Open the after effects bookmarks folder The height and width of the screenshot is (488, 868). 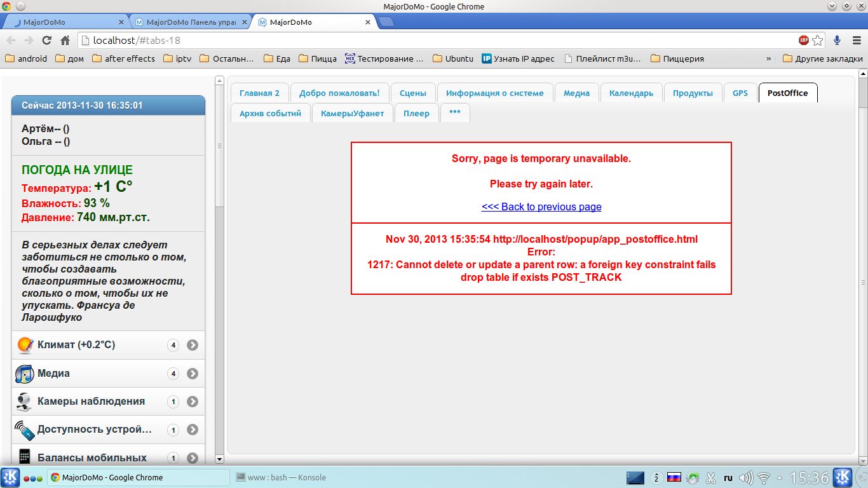point(124,58)
